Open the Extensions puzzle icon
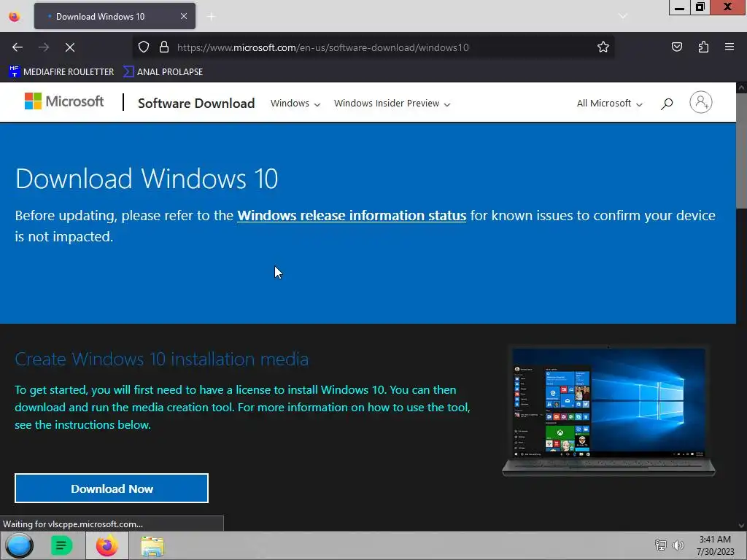Screen dimensions: 747x560 coord(703,47)
